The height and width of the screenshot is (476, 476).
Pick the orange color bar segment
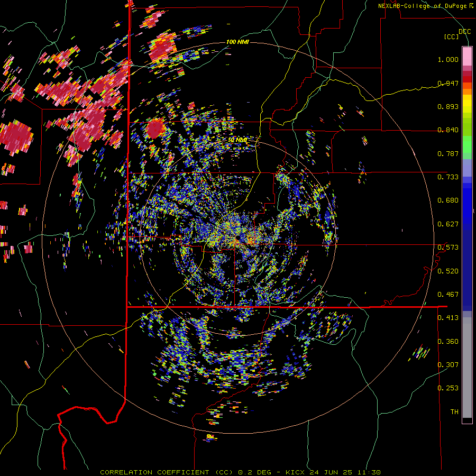(x=467, y=91)
